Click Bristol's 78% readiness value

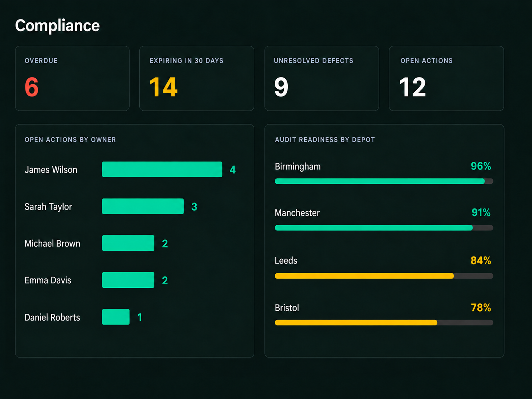481,307
